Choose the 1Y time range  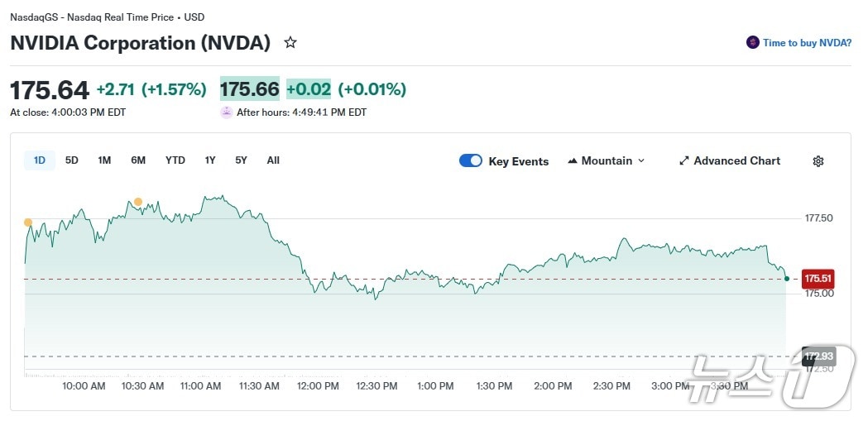click(210, 160)
